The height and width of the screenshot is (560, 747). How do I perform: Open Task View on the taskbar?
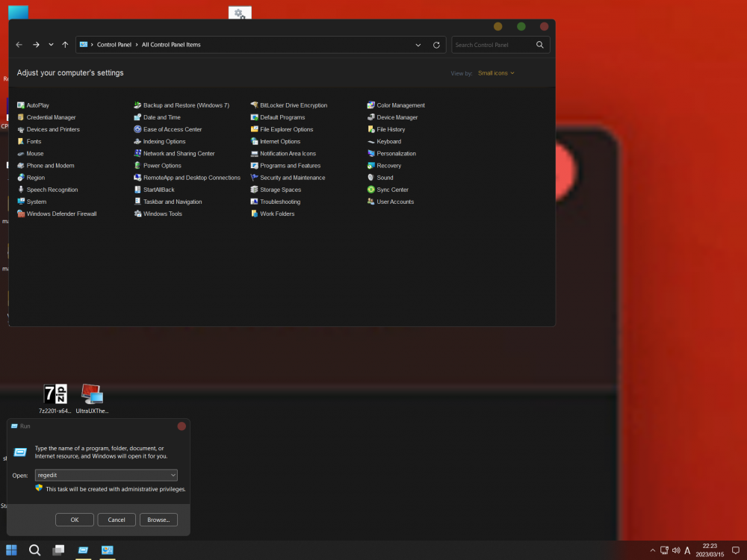pos(58,550)
